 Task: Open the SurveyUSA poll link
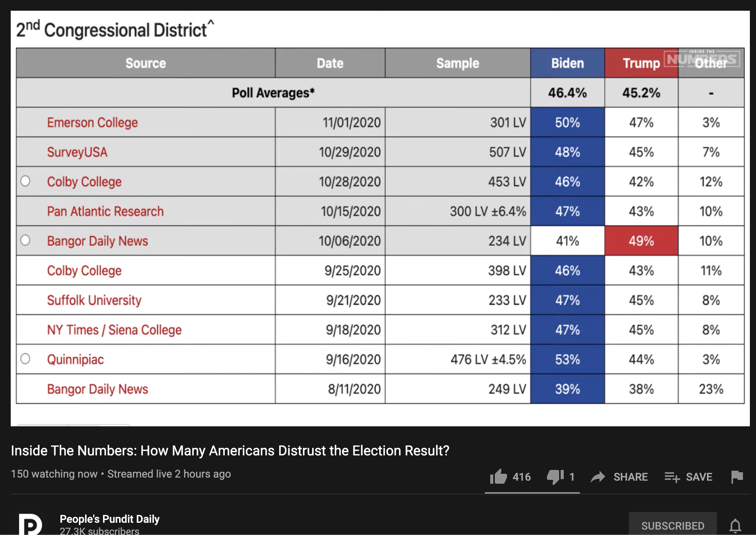click(x=77, y=152)
